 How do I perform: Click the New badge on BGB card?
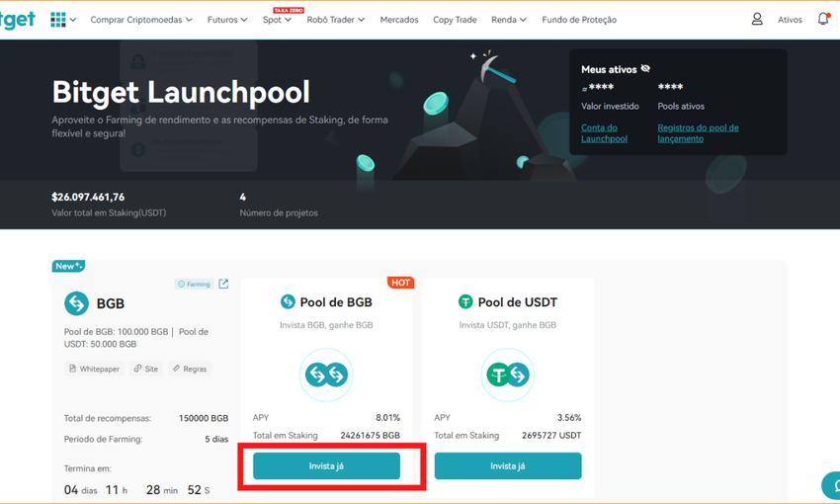pyautogui.click(x=68, y=266)
